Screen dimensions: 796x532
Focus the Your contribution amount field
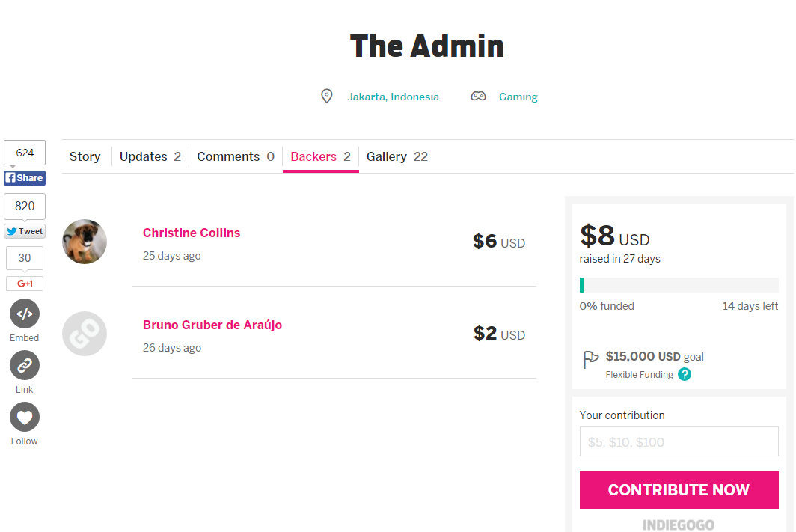coord(679,441)
